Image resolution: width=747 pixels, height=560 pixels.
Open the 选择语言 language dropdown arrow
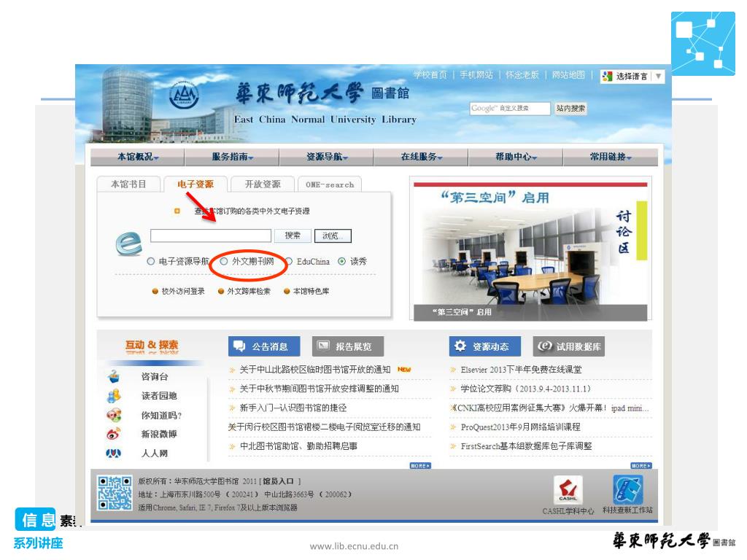(658, 76)
